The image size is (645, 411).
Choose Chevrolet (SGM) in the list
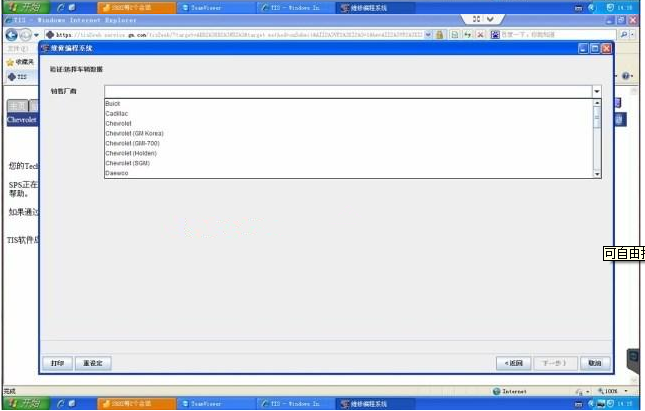(128, 163)
